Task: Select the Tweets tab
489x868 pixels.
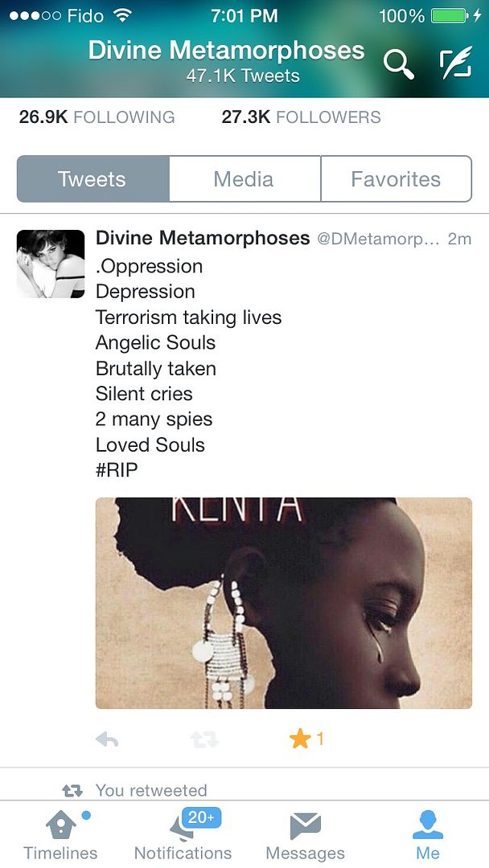Action: (x=92, y=178)
